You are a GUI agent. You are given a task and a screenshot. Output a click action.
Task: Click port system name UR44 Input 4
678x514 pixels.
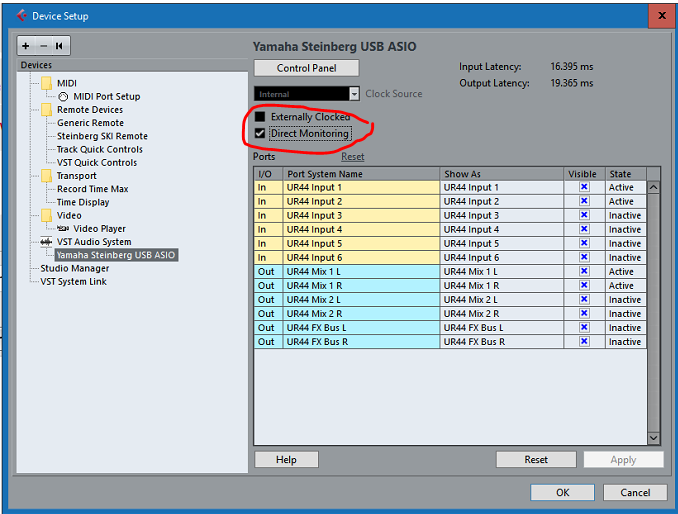pyautogui.click(x=361, y=230)
